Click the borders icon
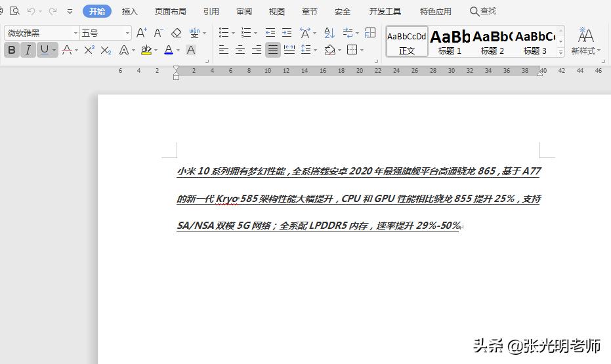 (x=352, y=50)
